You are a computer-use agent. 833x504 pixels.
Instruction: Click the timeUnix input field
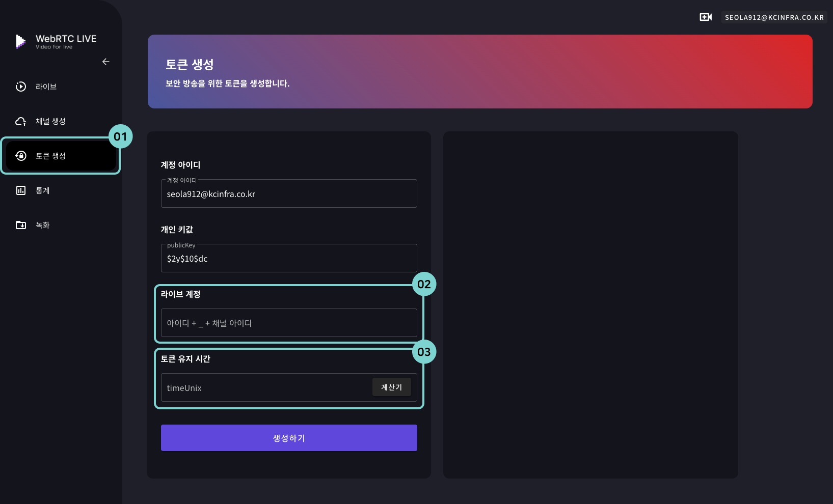coord(265,388)
